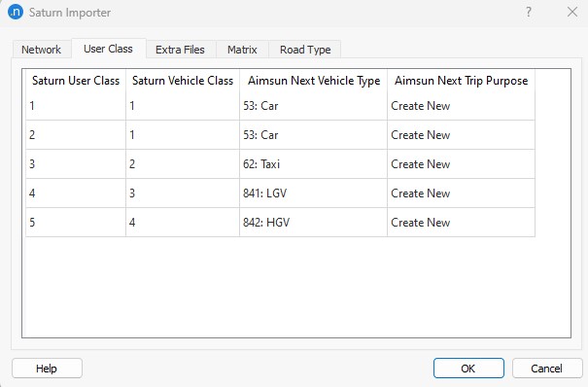Open 'Create New' trip purpose for user class 1
Screen dimensions: 588x387
pos(462,106)
